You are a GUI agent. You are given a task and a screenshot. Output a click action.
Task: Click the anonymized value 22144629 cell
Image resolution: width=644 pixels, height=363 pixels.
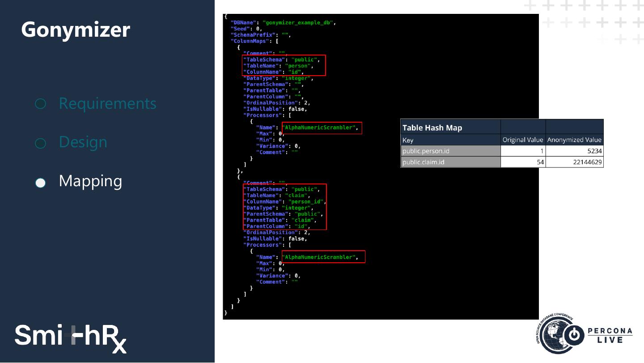[575, 162]
